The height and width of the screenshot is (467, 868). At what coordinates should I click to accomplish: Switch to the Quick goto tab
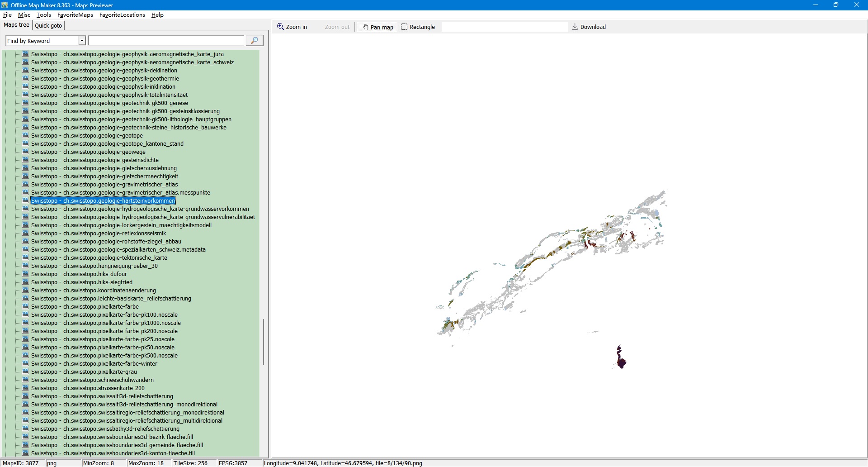tap(48, 25)
